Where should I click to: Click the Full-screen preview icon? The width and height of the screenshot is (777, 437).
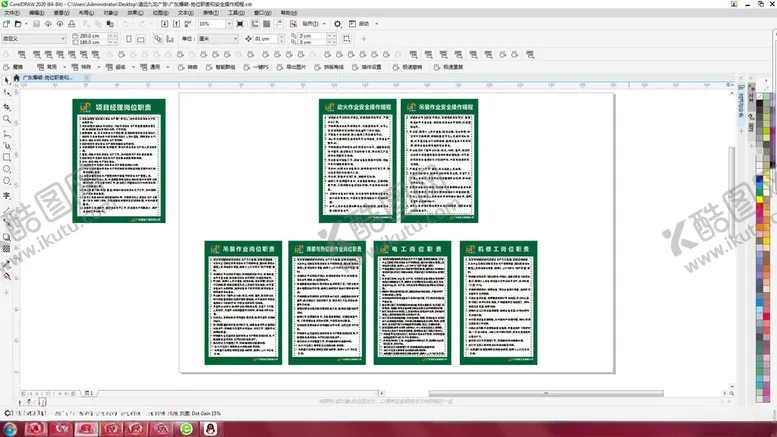click(240, 24)
